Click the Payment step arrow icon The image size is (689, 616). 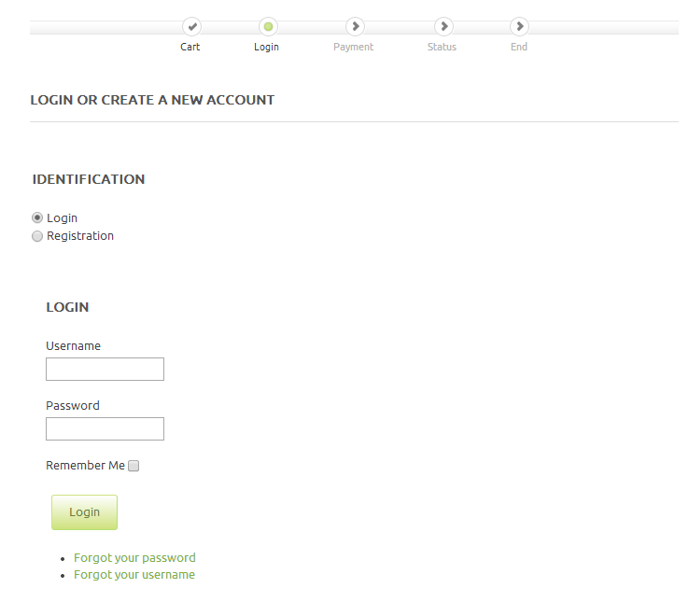pyautogui.click(x=355, y=27)
